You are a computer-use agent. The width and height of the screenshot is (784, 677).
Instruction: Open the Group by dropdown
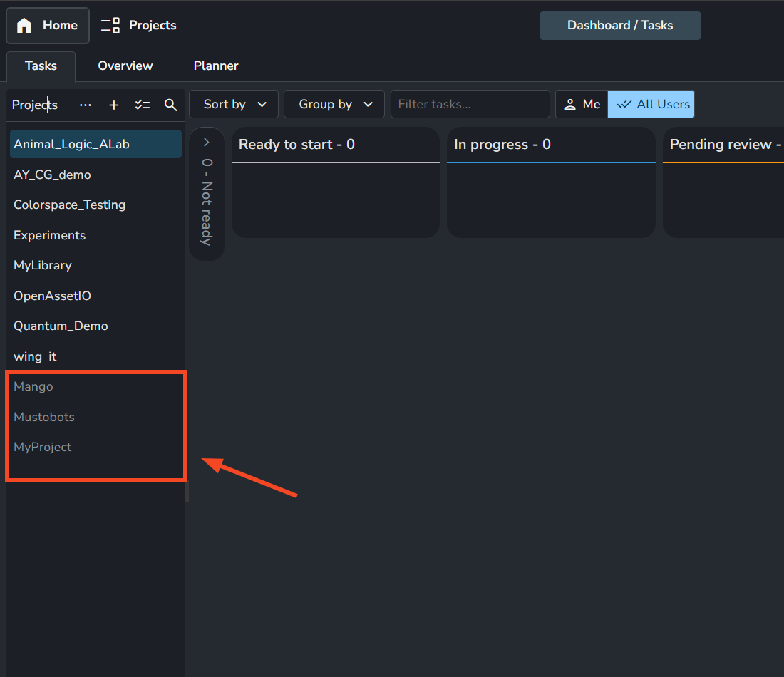point(334,104)
